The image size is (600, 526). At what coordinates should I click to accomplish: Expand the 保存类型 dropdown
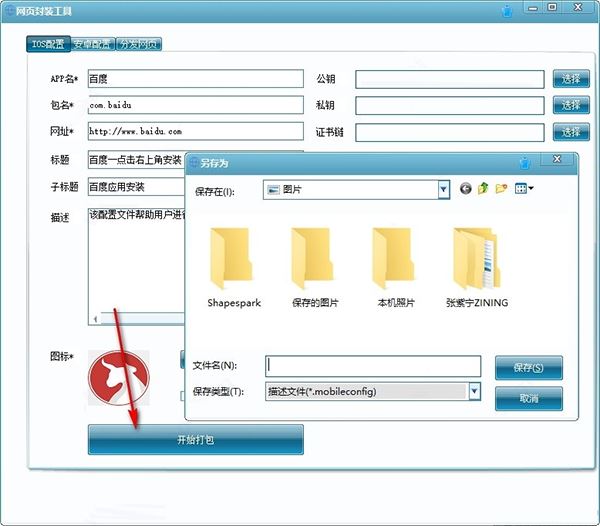tap(474, 391)
